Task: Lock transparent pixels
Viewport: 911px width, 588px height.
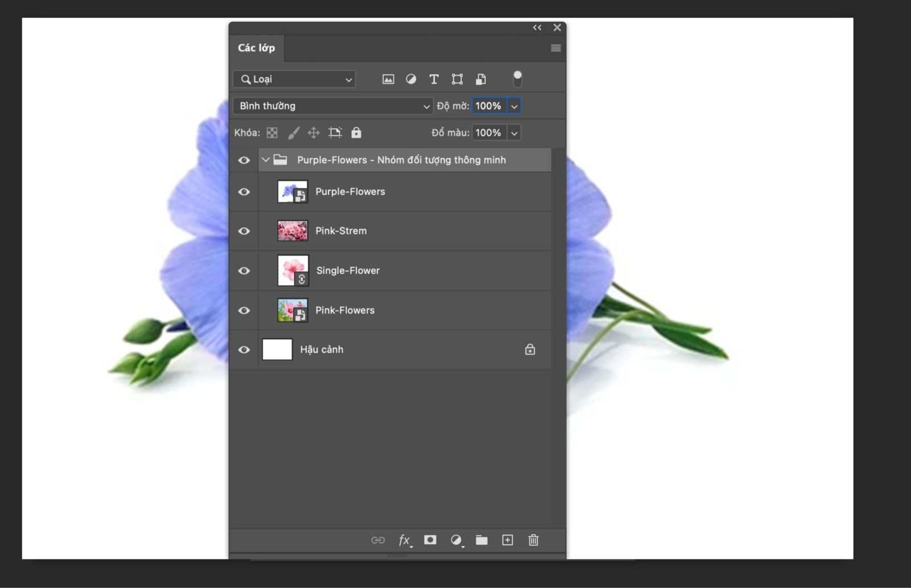Action: coord(272,133)
